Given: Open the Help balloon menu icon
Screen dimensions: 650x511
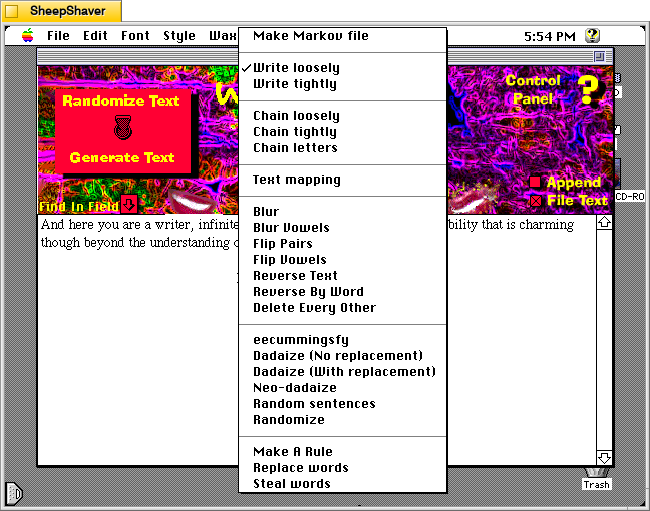Looking at the screenshot, I should tap(592, 36).
